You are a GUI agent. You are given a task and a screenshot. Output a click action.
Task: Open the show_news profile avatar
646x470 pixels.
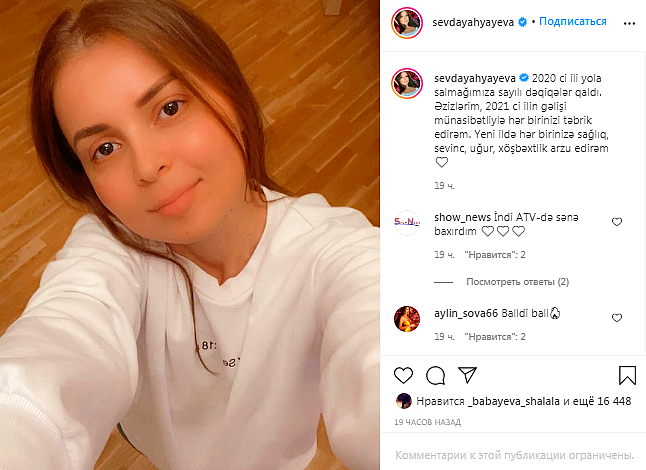point(408,223)
